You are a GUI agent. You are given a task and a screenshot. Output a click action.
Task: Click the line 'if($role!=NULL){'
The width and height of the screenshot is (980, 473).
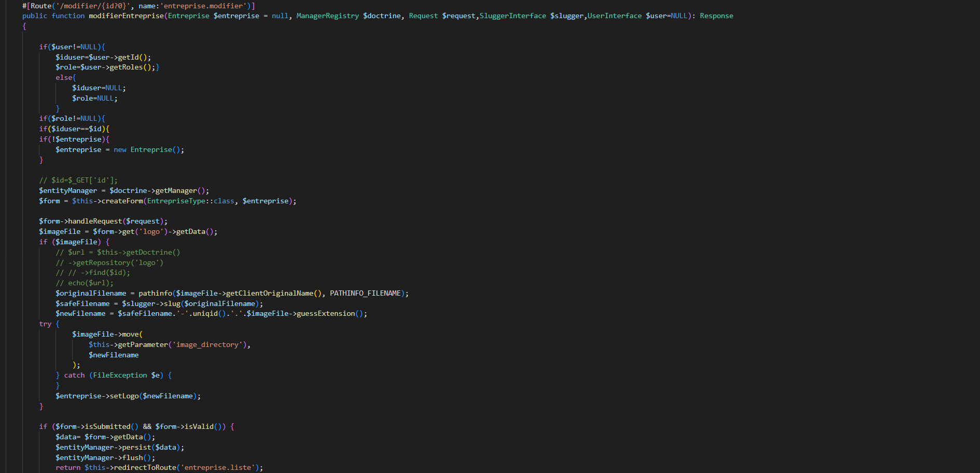coord(72,119)
